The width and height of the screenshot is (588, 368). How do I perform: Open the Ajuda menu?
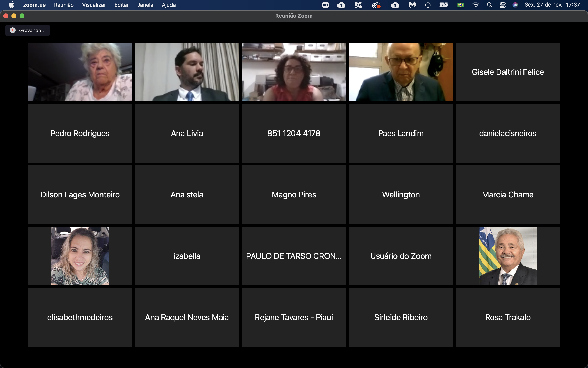[169, 5]
